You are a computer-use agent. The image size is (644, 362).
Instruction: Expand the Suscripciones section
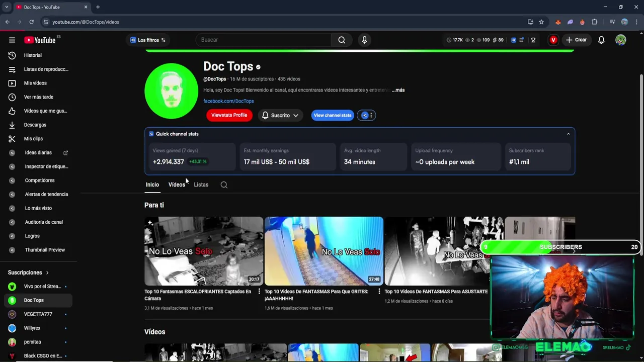click(x=29, y=273)
